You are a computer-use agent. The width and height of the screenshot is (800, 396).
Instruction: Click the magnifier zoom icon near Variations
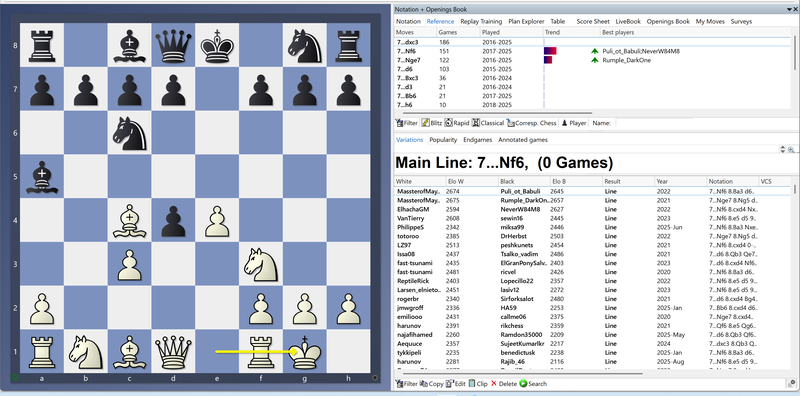coord(791,150)
